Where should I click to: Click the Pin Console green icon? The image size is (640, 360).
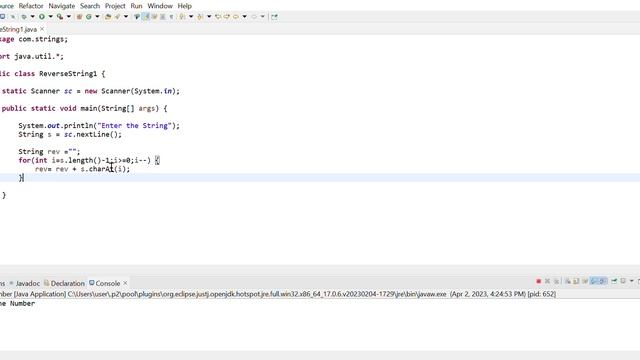tap(614, 281)
